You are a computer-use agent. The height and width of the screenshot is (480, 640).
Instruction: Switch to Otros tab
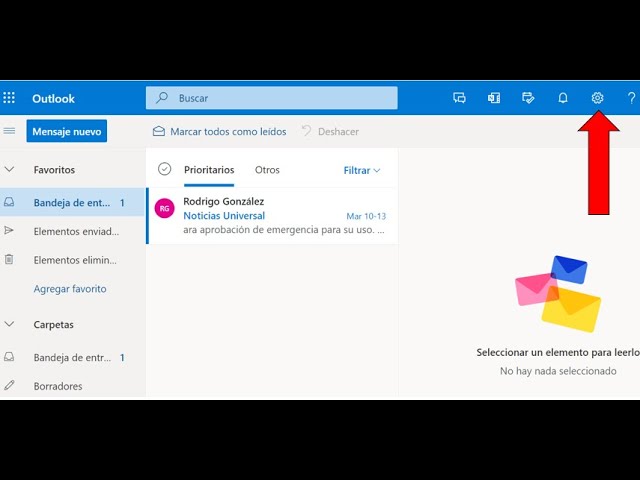tap(267, 170)
